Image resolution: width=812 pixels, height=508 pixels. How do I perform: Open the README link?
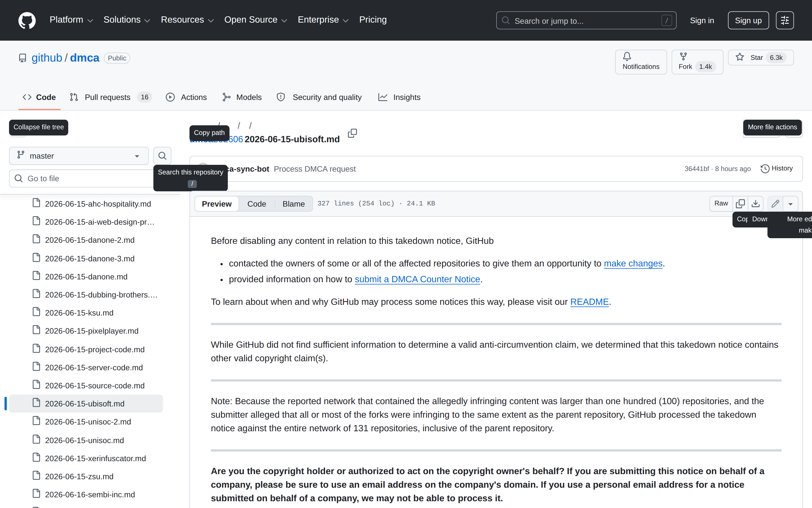(590, 302)
